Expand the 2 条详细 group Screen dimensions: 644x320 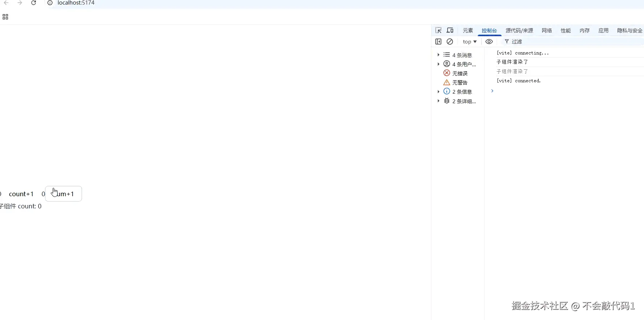tap(438, 101)
